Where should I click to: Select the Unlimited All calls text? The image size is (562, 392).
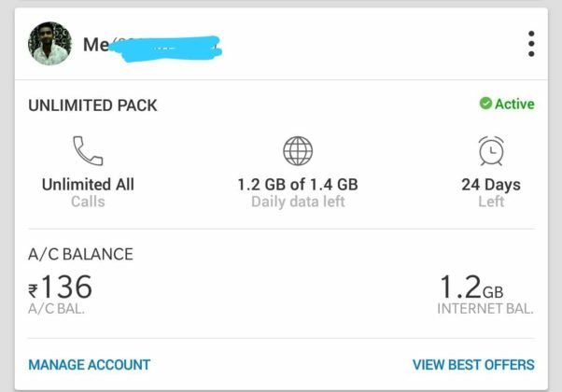(x=88, y=184)
